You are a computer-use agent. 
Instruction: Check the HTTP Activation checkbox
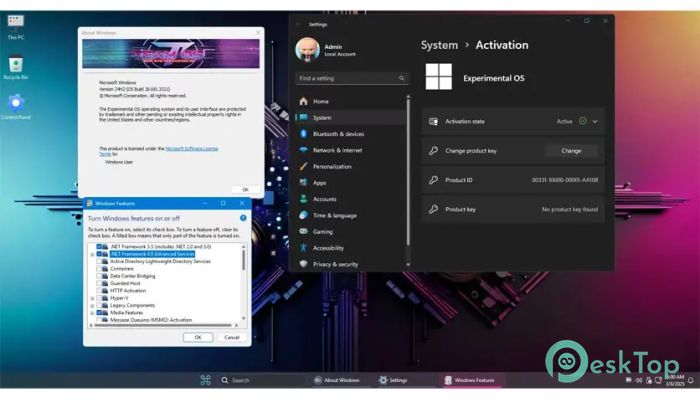pos(99,291)
